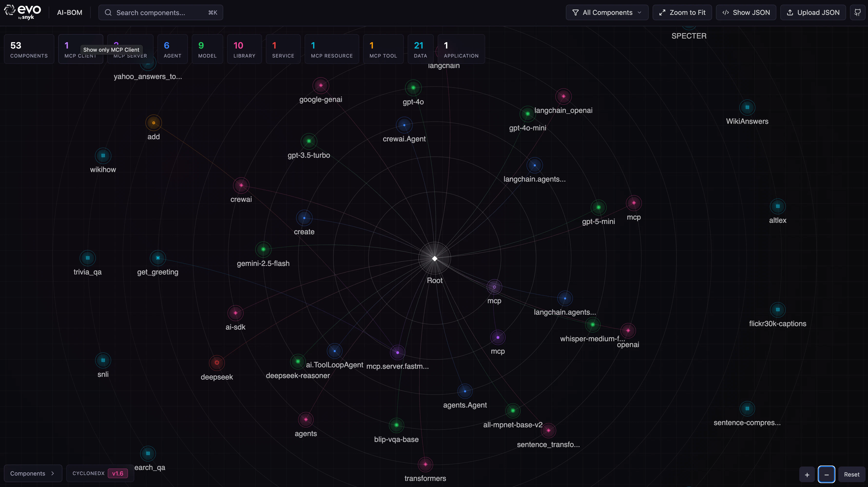Select the flickr30k-captions data node
The height and width of the screenshot is (487, 868).
pyautogui.click(x=778, y=310)
